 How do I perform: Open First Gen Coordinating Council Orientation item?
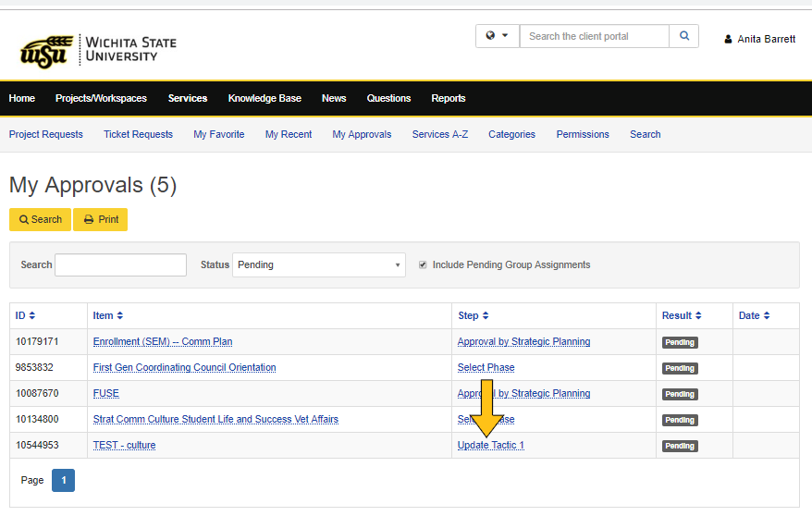point(184,367)
